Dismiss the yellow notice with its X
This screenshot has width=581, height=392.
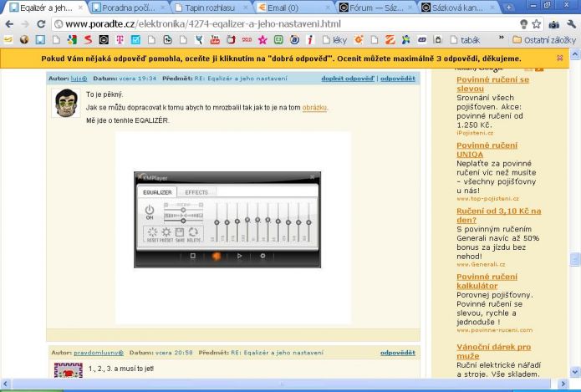click(x=560, y=58)
